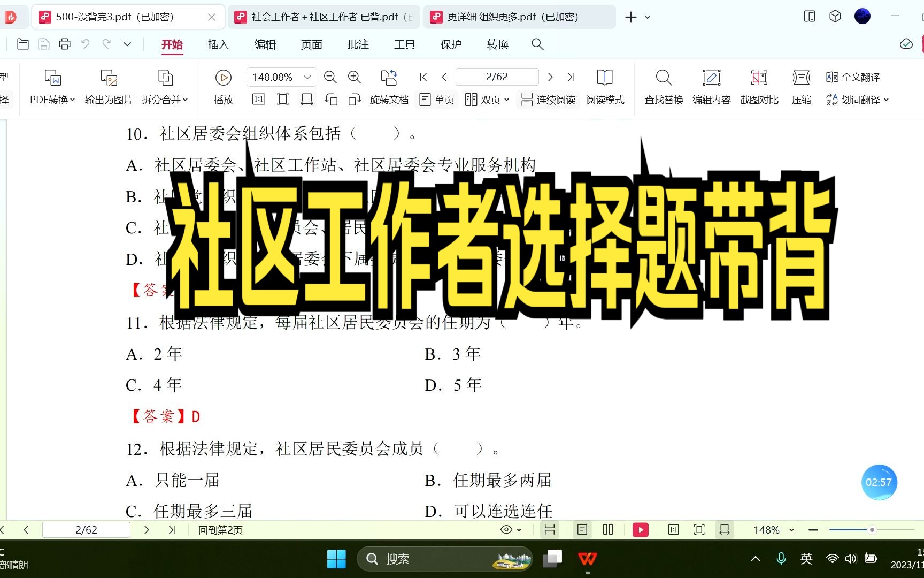The height and width of the screenshot is (578, 924).
Task: Open the 批注 ribbon tab
Action: tap(358, 44)
